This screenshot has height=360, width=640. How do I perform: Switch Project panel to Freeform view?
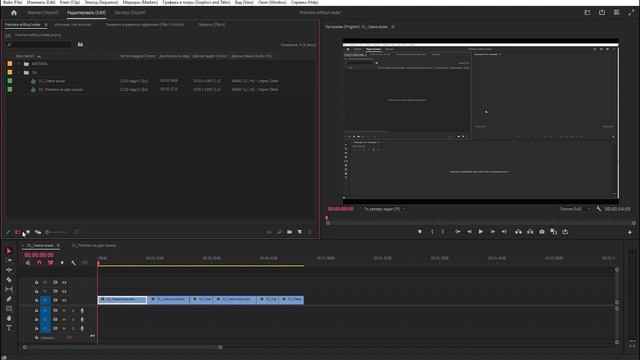pos(38,232)
